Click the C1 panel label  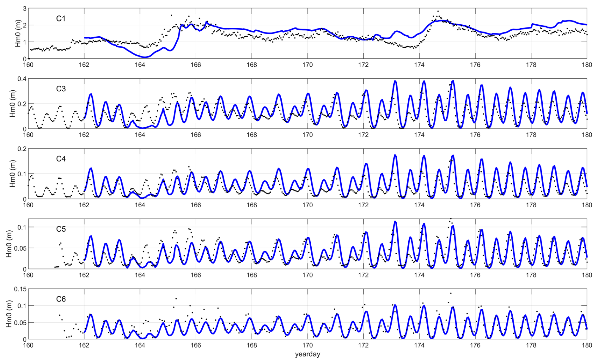tap(61, 19)
